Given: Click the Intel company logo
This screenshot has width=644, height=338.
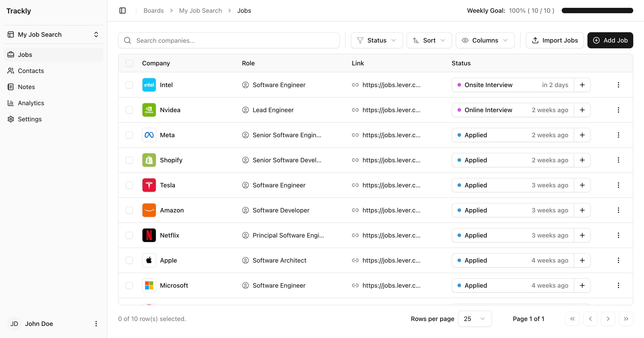Looking at the screenshot, I should [149, 85].
